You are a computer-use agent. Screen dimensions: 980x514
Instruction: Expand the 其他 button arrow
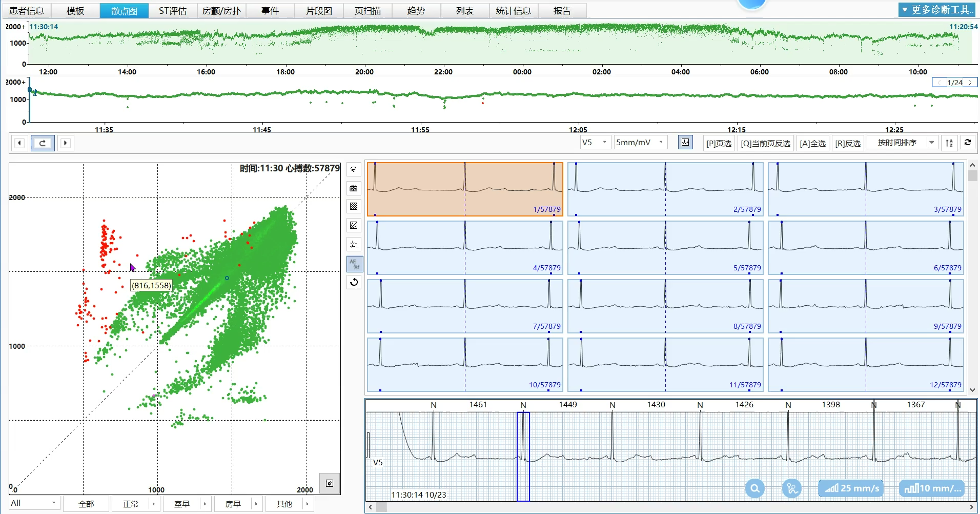(308, 504)
